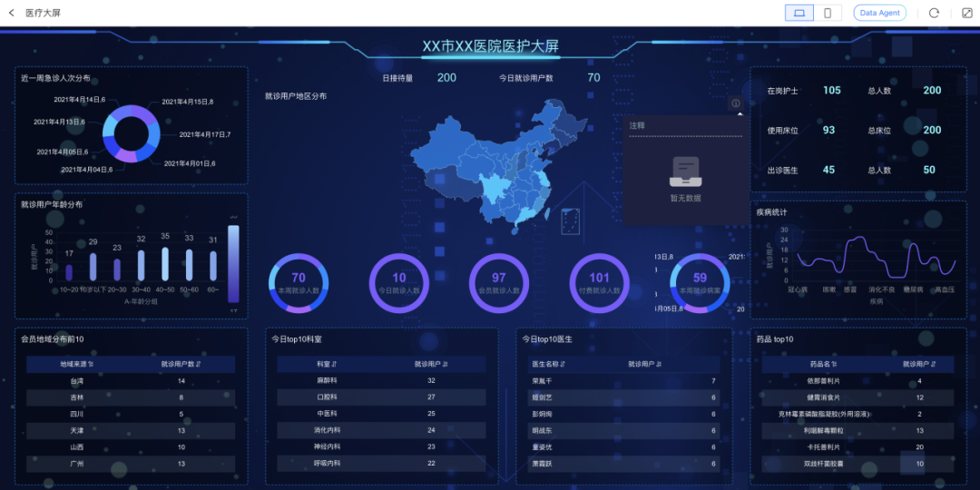Select the 广州 table row
This screenshot has height=490, width=980.
click(x=131, y=464)
